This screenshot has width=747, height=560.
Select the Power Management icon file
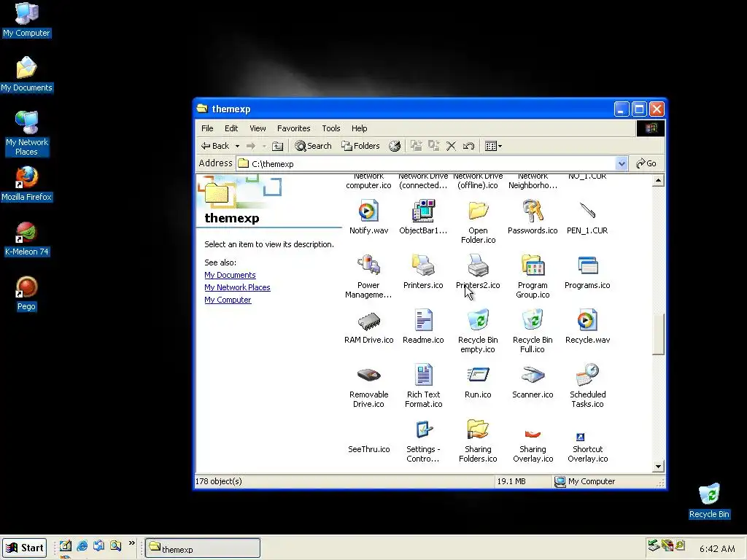pos(368,265)
